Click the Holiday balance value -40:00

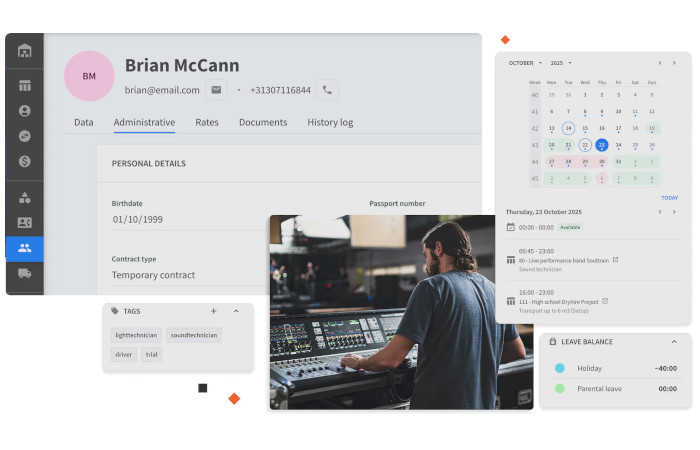coord(666,368)
